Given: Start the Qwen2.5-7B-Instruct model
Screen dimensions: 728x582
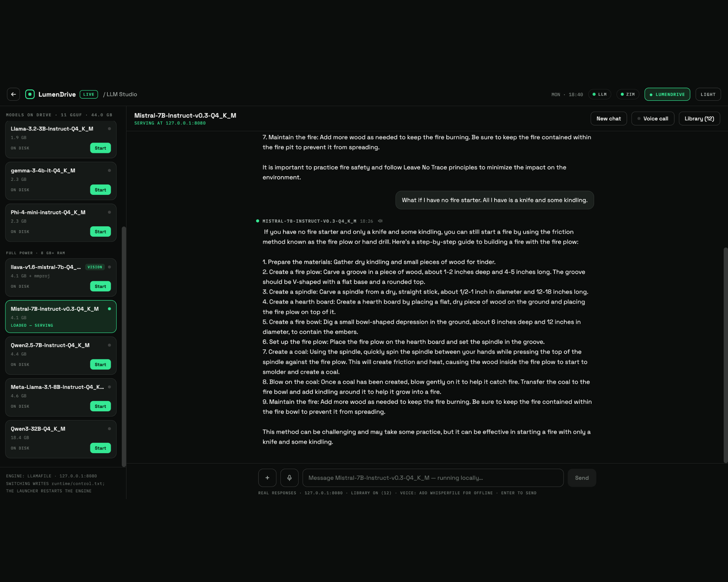Looking at the screenshot, I should [x=100, y=365].
